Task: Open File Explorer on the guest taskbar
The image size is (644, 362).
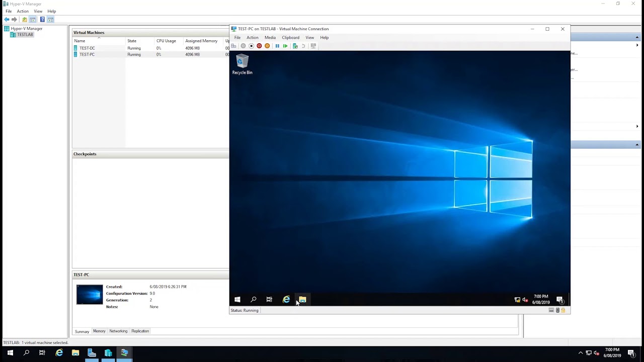Action: tap(302, 300)
